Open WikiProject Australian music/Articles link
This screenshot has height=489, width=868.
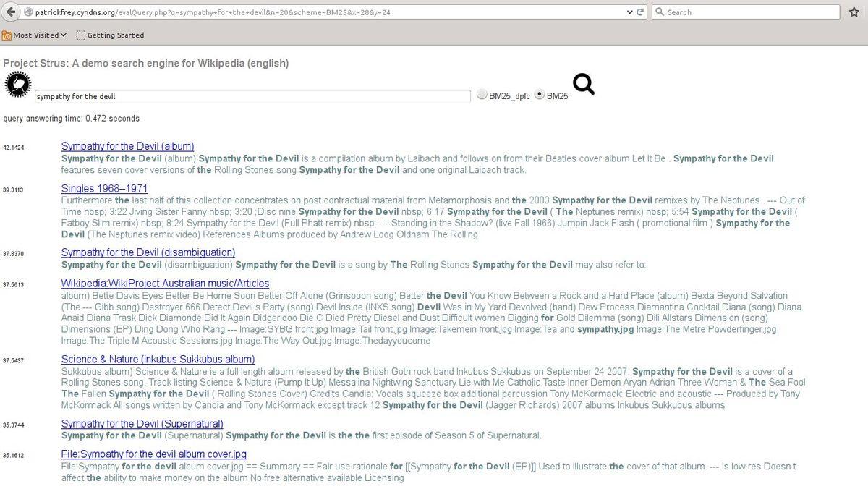(165, 284)
